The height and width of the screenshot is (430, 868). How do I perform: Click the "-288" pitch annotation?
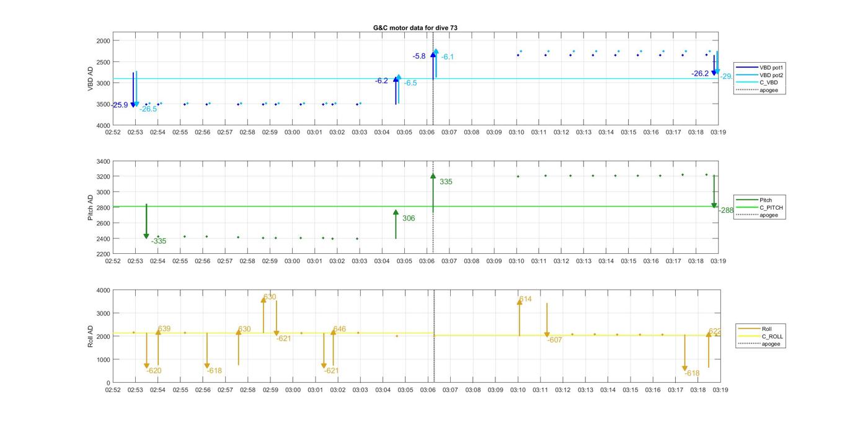click(726, 210)
